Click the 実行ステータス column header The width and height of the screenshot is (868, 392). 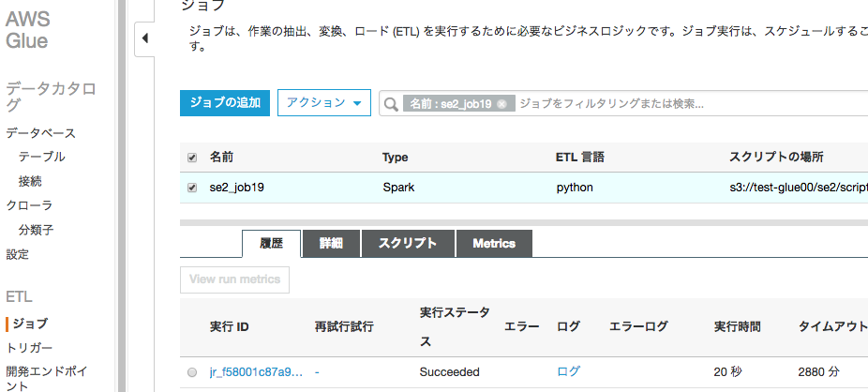455,327
